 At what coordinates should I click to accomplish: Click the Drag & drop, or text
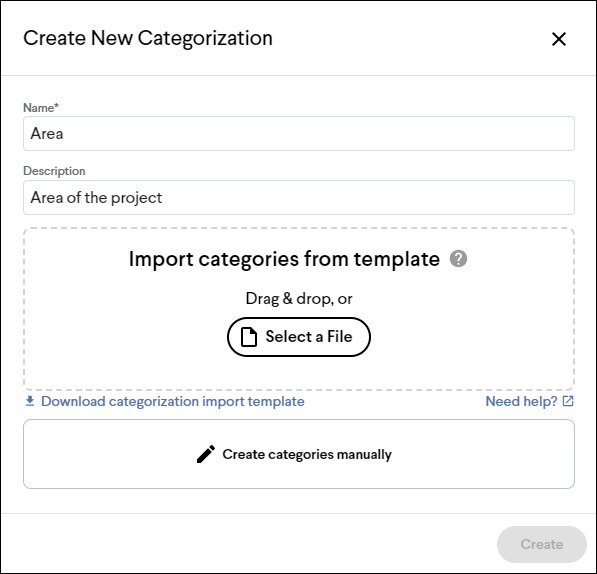[x=299, y=299]
